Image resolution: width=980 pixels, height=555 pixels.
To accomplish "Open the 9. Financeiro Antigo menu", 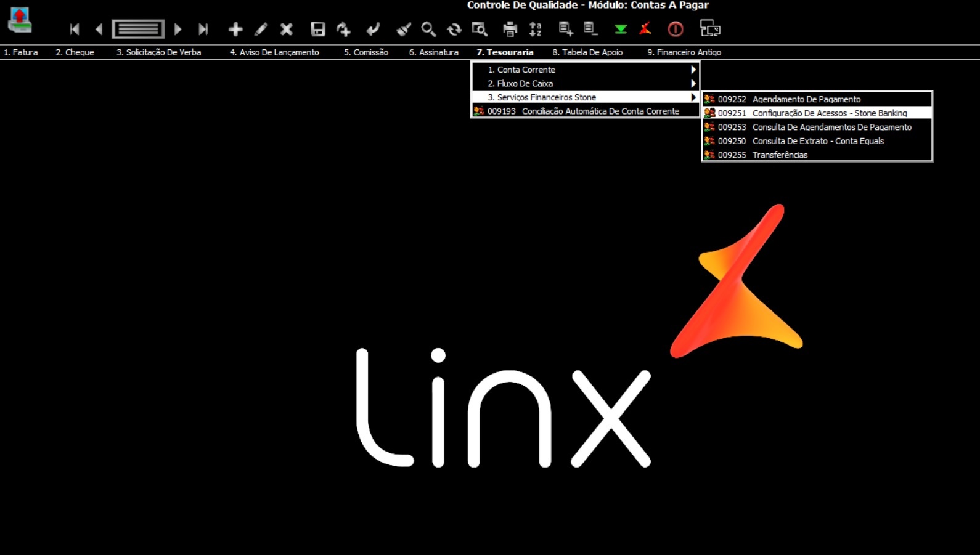I will pos(684,52).
